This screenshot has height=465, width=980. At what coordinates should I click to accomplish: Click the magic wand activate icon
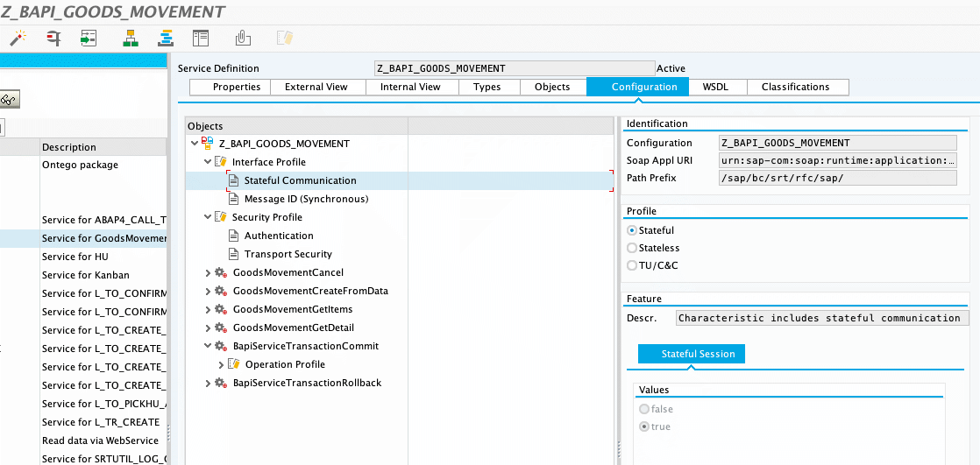tap(17, 38)
